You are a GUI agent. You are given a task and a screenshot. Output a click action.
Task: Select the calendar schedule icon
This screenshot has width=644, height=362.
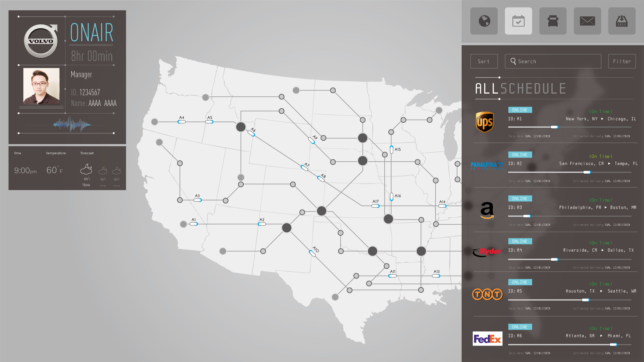coord(518,21)
